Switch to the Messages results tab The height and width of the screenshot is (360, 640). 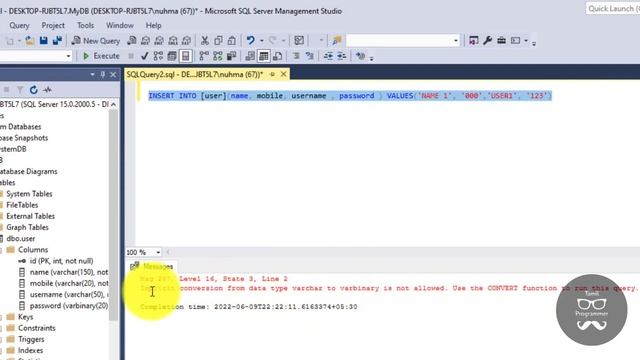[x=152, y=267]
